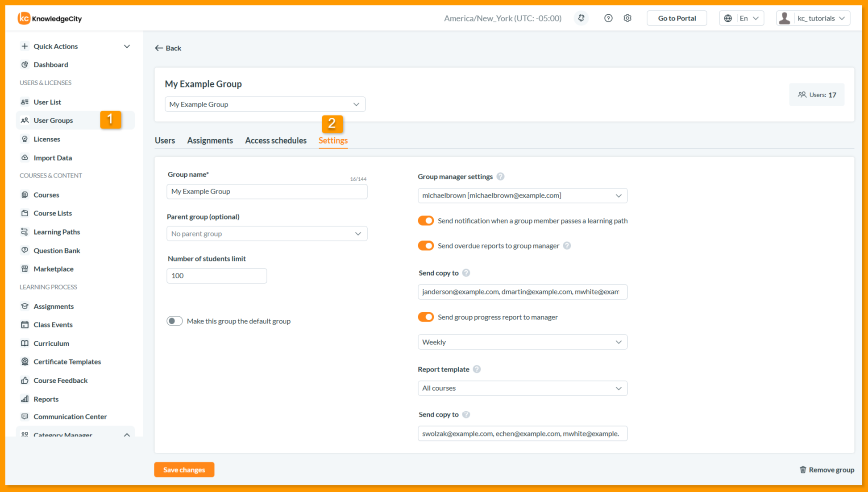This screenshot has height=492, width=868.
Task: Select the Settings tab
Action: [333, 141]
